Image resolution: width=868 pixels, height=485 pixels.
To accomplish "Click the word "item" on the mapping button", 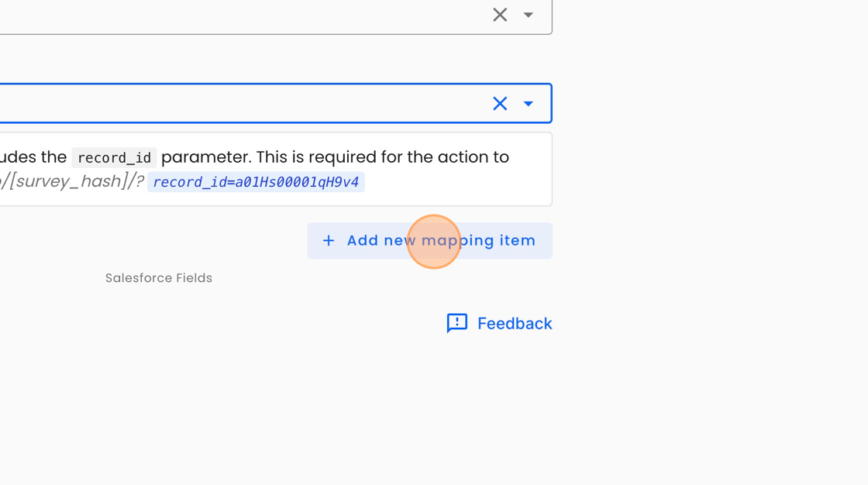I will [518, 241].
